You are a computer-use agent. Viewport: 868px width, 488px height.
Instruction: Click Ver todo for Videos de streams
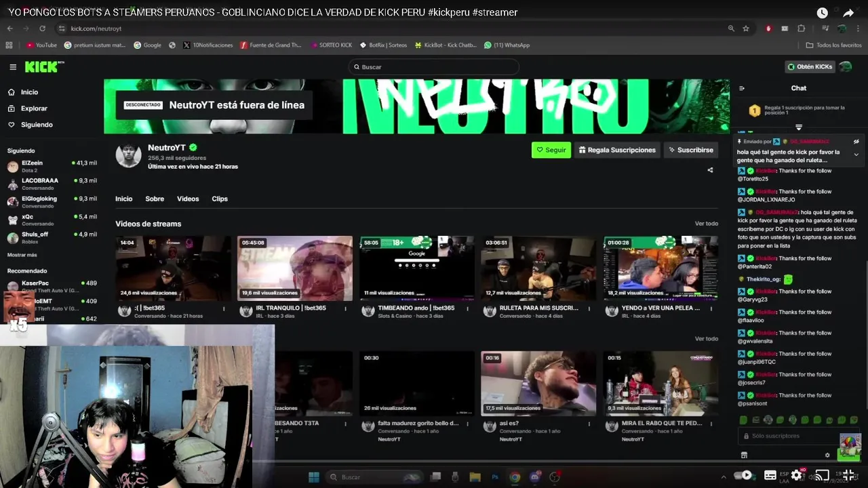707,224
